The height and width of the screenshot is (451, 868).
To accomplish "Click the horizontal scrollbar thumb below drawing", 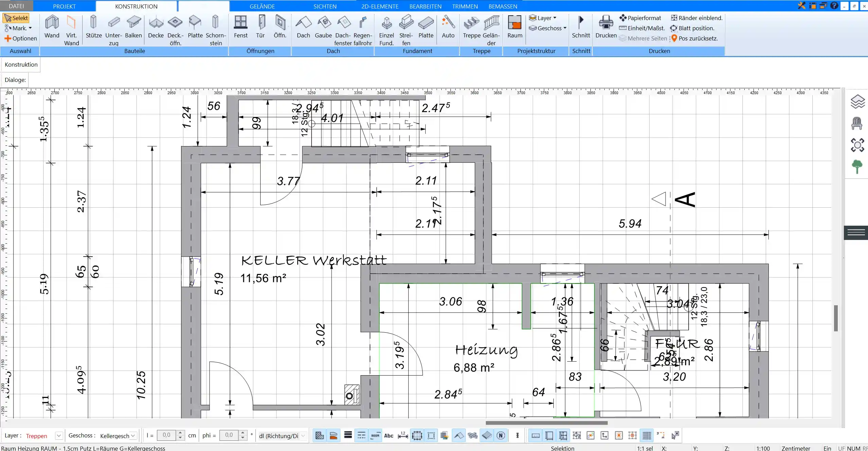I will click(546, 423).
